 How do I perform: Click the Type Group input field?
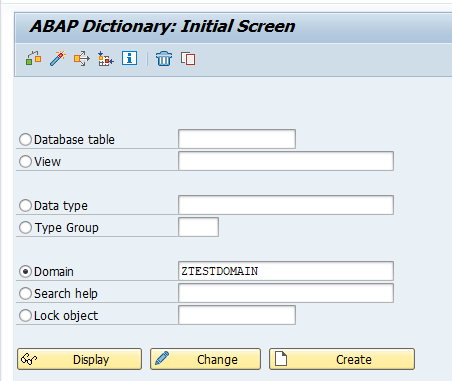point(199,227)
